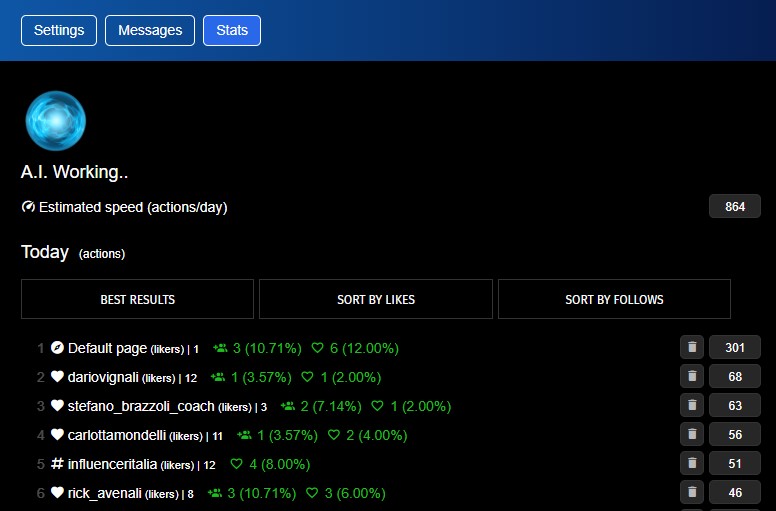
Task: Click the heart icon before rick_avenali
Action: tap(57, 493)
